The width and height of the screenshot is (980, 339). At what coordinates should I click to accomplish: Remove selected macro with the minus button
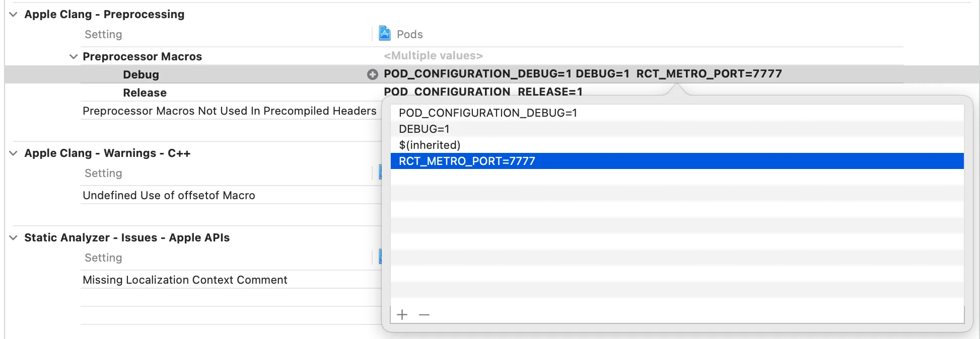pos(424,315)
